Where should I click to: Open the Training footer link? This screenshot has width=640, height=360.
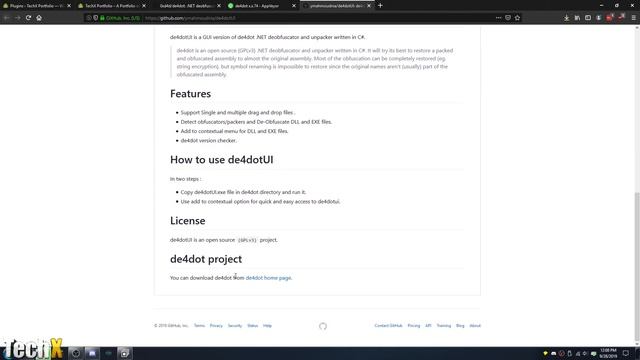(x=444, y=326)
